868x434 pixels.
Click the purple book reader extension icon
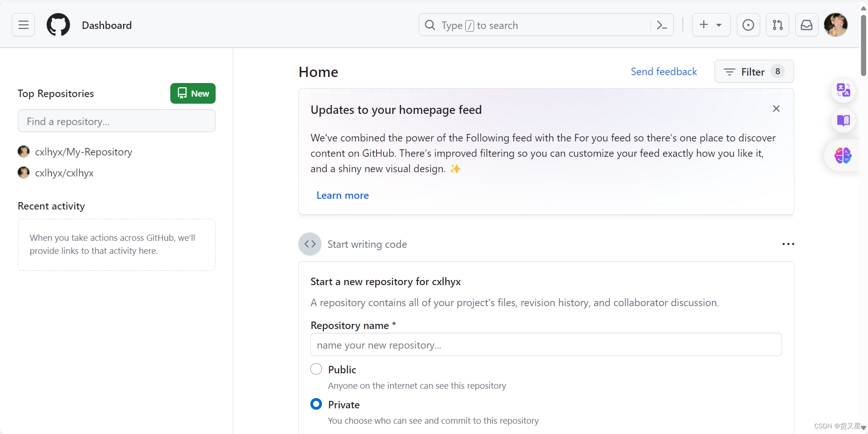point(843,120)
